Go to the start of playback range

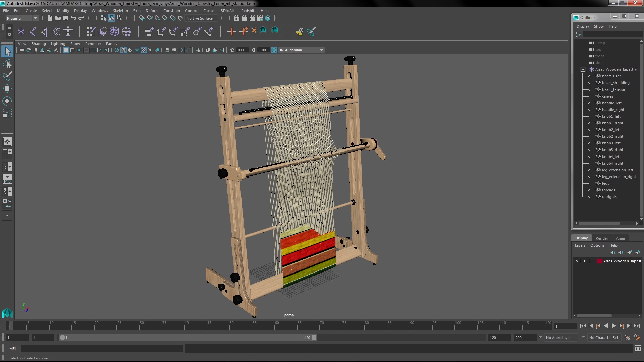click(583, 326)
